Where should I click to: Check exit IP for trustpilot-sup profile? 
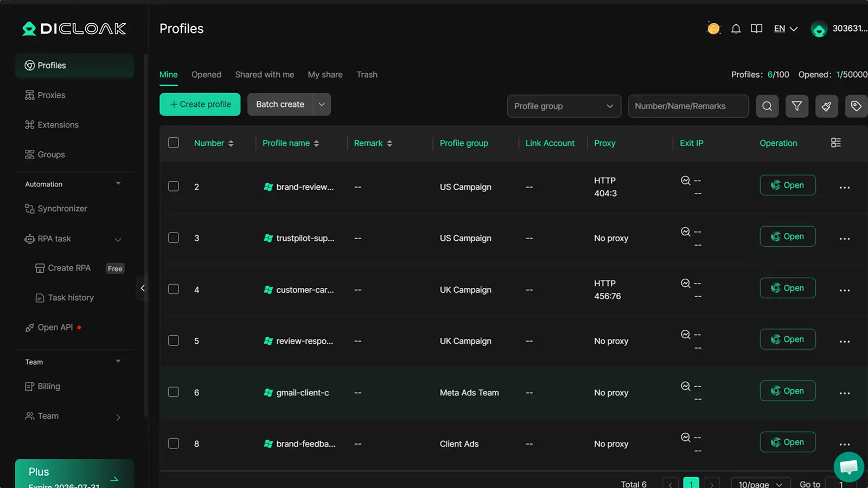686,232
